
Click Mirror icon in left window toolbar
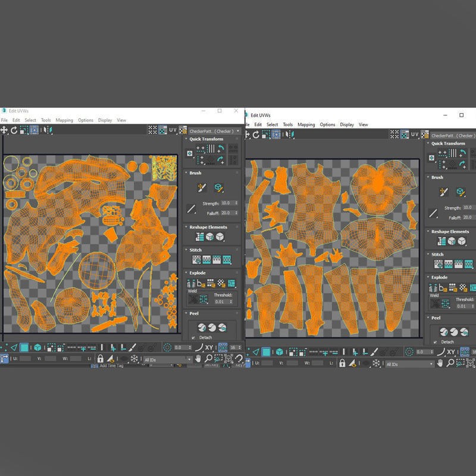[48, 130]
